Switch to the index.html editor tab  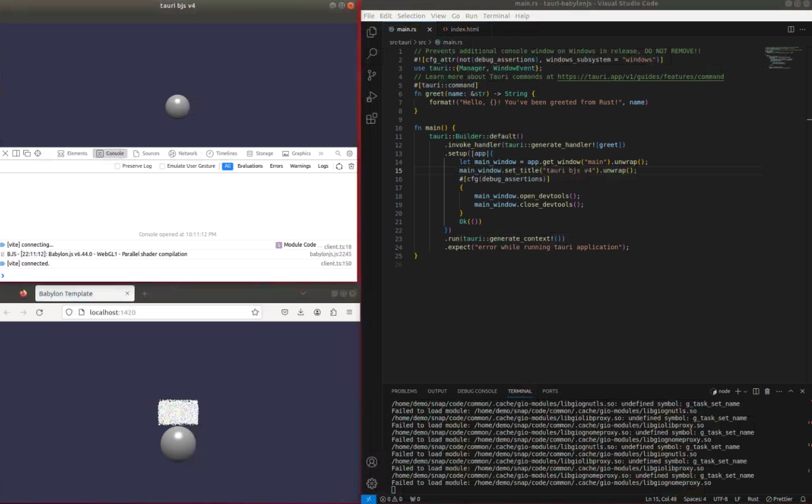coord(461,29)
